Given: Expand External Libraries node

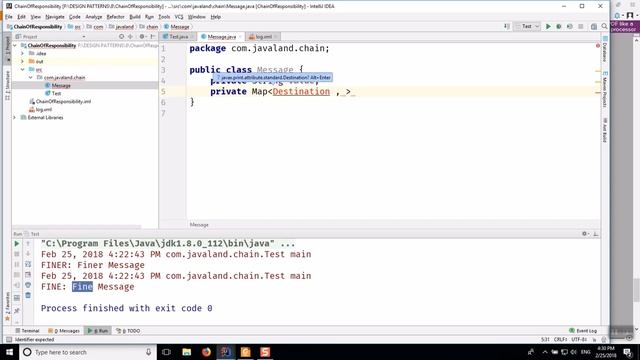Looking at the screenshot, I should [x=15, y=118].
